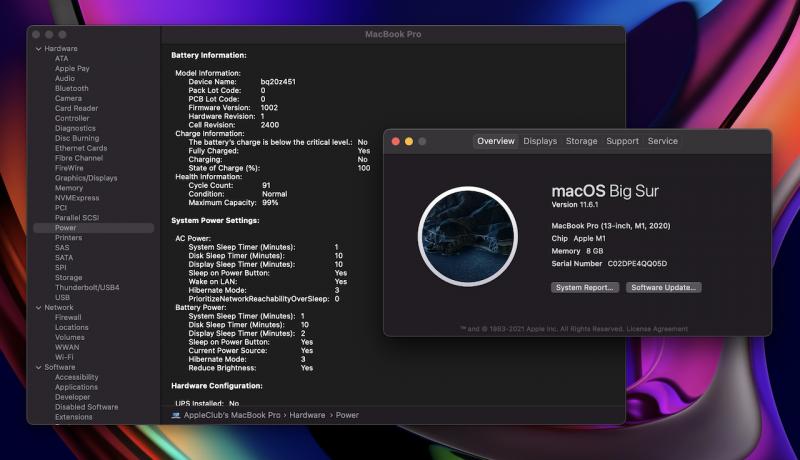This screenshot has height=460, width=800.
Task: Select FireWire in the sidebar
Action: coord(69,168)
